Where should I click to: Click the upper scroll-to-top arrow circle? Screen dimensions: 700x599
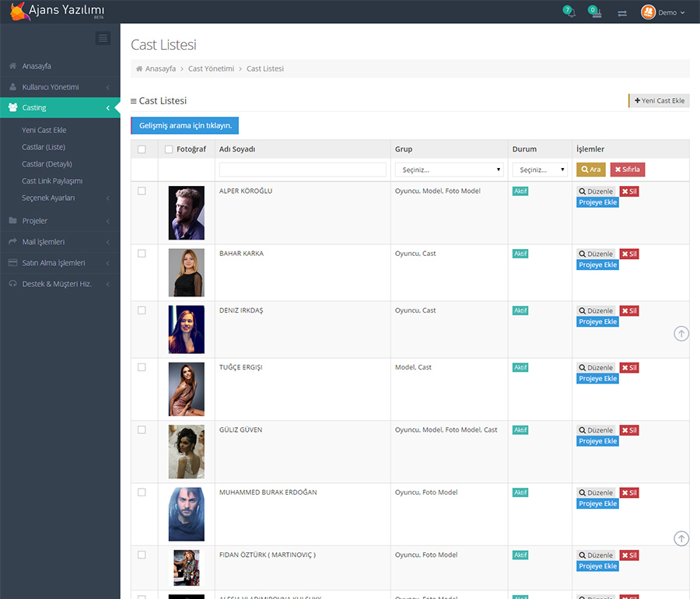pyautogui.click(x=681, y=334)
